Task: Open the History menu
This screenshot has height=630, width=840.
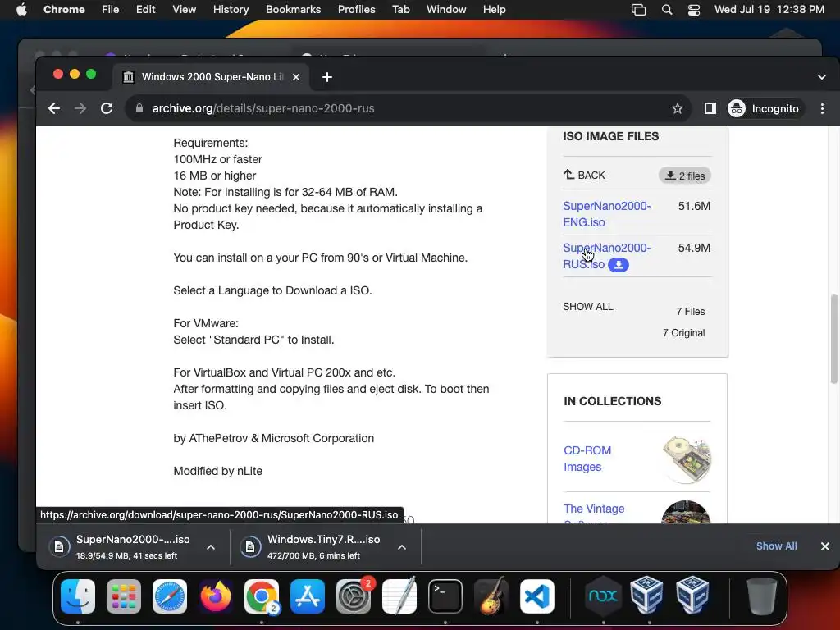Action: (231, 9)
